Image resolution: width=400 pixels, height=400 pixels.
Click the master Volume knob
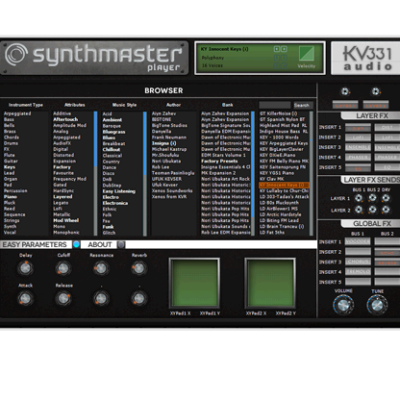[x=343, y=305]
